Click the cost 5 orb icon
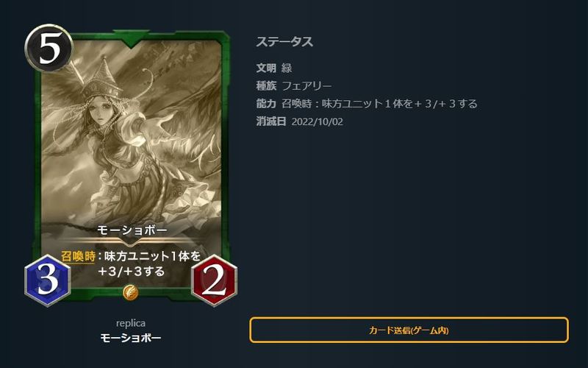Image resolution: width=588 pixels, height=368 pixels. click(x=49, y=48)
